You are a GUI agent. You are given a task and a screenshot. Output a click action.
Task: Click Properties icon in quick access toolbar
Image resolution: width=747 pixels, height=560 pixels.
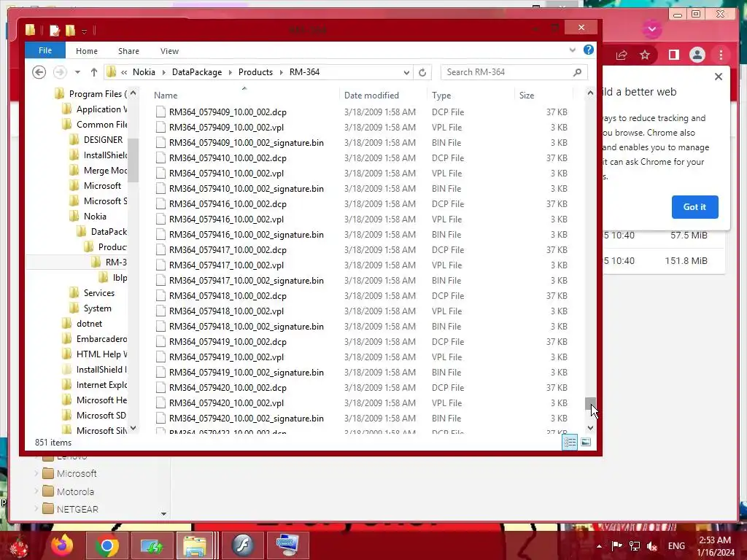click(x=55, y=31)
